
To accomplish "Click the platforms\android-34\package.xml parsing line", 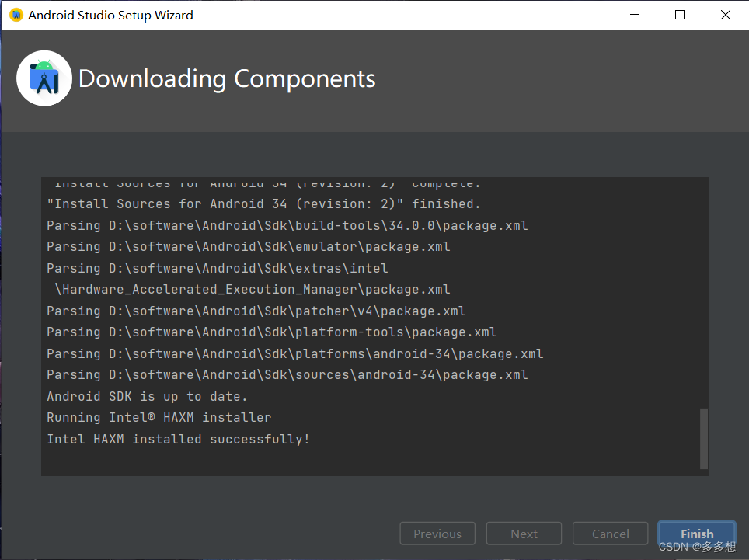I will click(294, 353).
